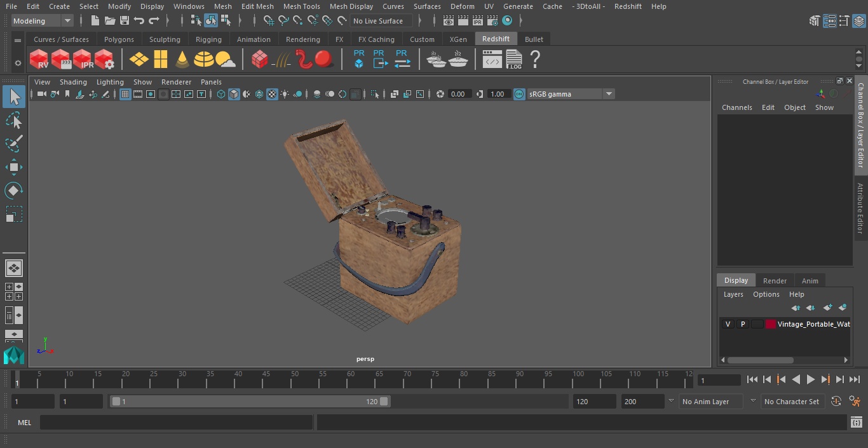The width and height of the screenshot is (868, 448).
Task: Create Redshift spot light cone icon
Action: (182, 60)
